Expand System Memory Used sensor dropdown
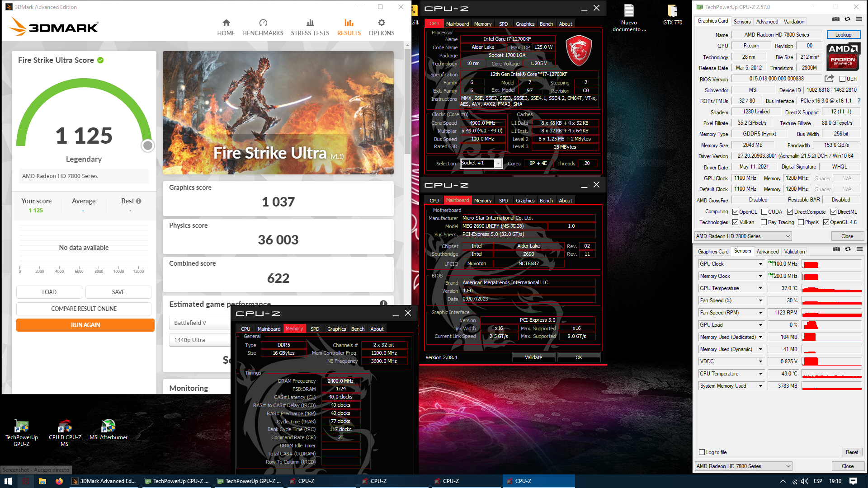This screenshot has width=868, height=488. (760, 386)
